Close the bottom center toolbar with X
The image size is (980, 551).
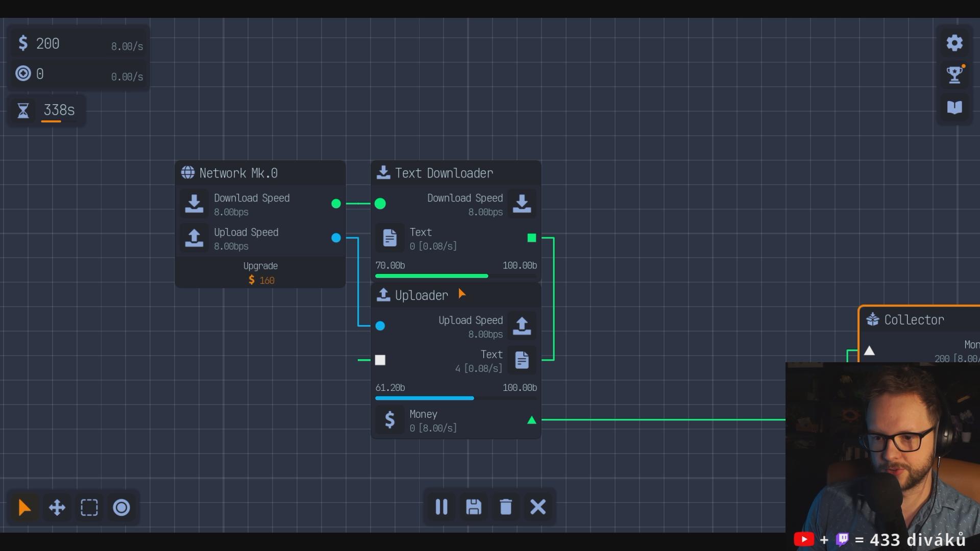538,507
